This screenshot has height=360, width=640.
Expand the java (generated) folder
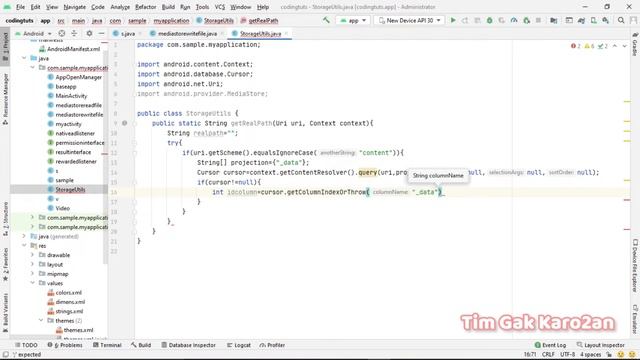24,236
